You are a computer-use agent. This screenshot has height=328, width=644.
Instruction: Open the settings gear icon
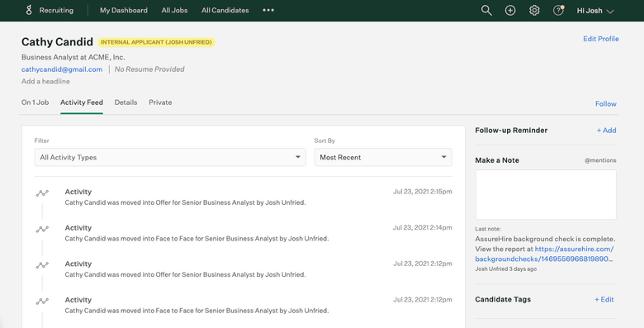point(534,10)
